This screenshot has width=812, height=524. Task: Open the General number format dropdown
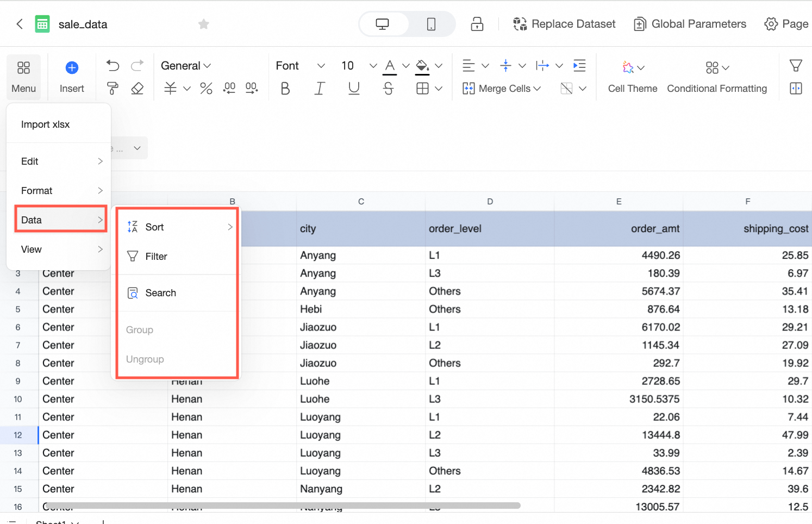pyautogui.click(x=186, y=66)
